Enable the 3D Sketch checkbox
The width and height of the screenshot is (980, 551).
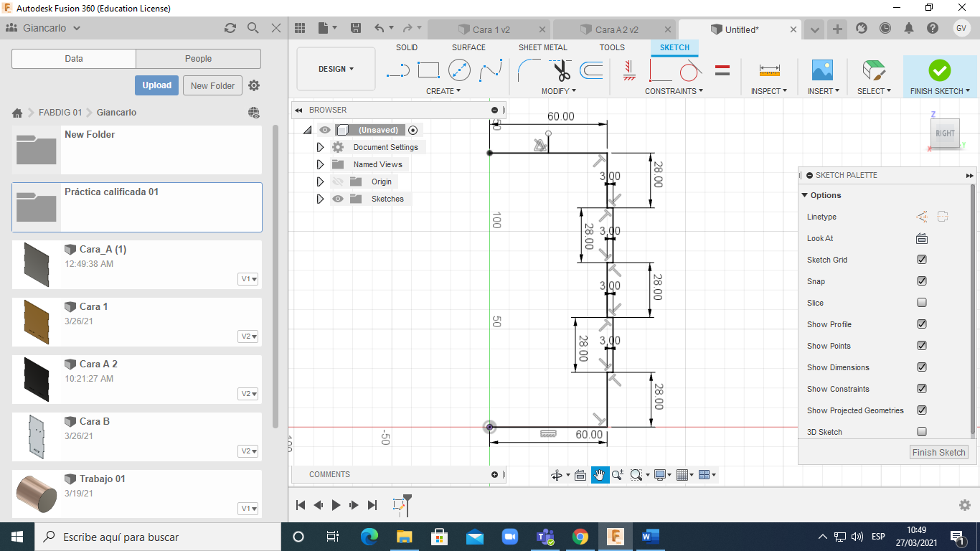922,432
